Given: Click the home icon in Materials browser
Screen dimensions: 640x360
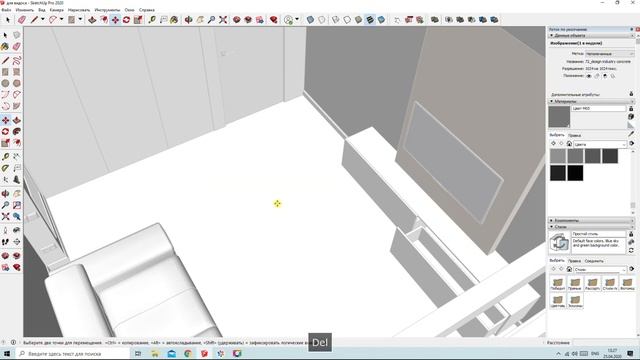Looking at the screenshot, I should pyautogui.click(x=569, y=144).
